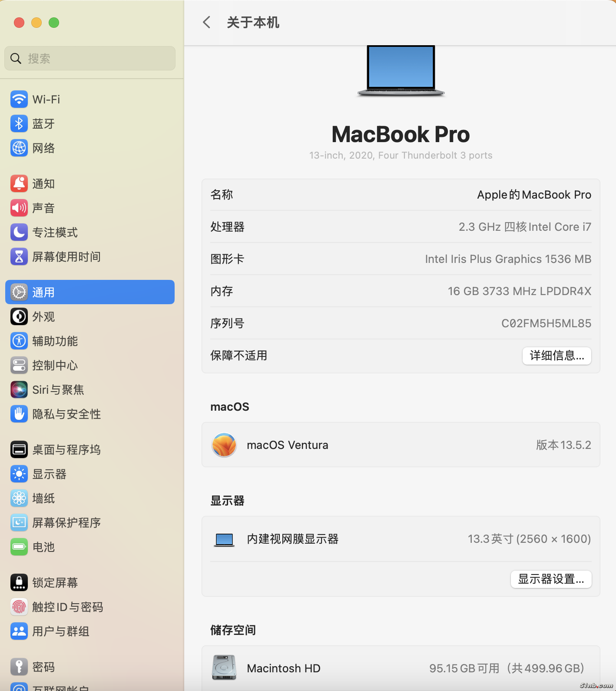
Task: Open the 用户与群组 people icon
Action: click(19, 631)
